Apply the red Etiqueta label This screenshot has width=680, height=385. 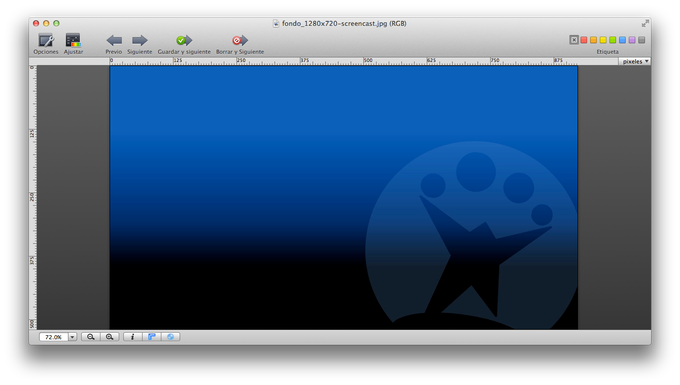pyautogui.click(x=584, y=40)
